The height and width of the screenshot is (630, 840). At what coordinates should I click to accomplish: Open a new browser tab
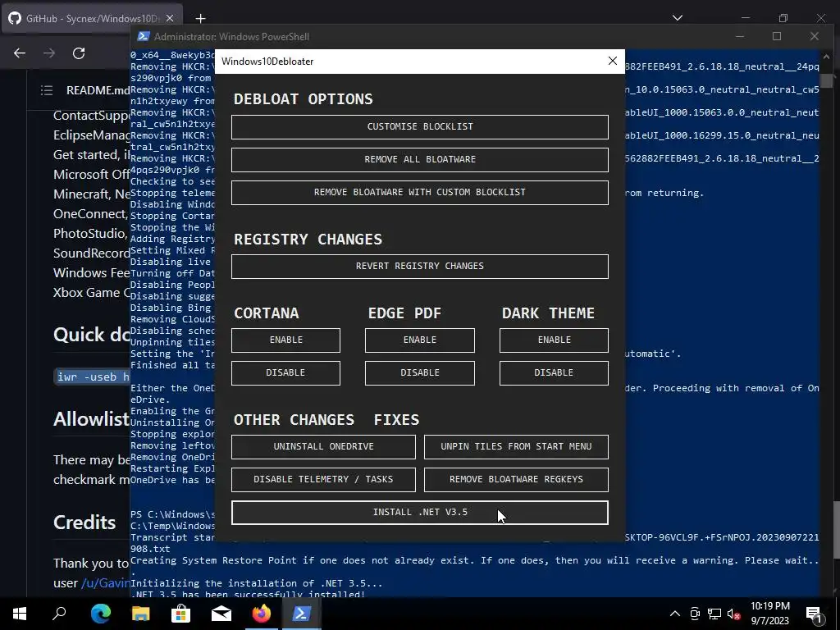[x=200, y=19]
